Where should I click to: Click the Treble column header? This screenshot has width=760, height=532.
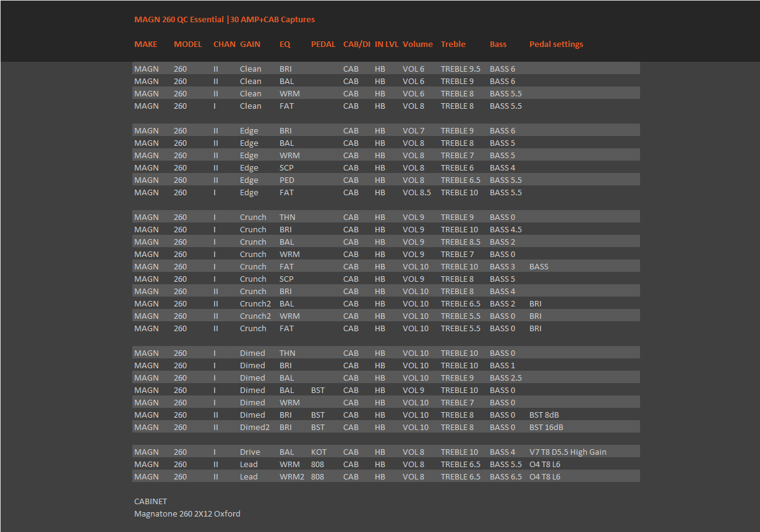pos(453,44)
